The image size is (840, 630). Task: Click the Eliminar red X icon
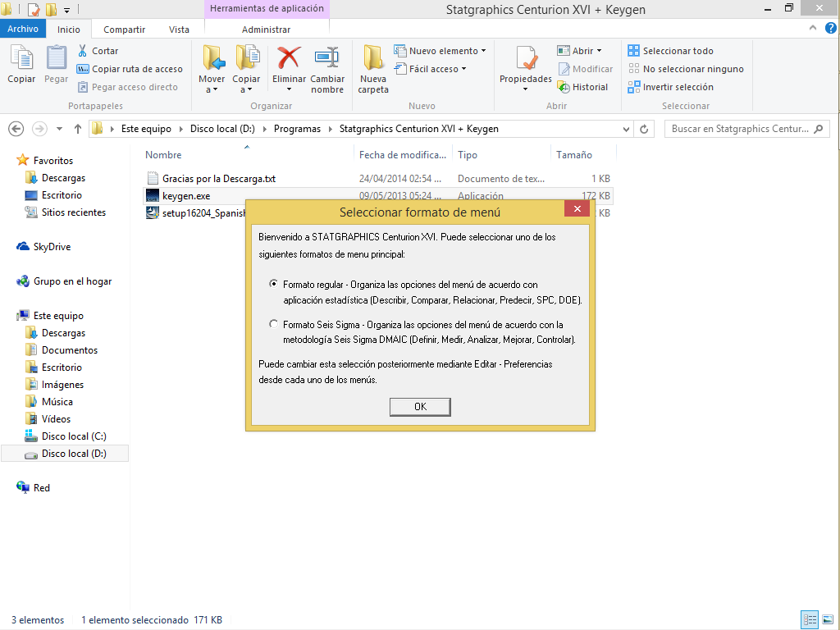[289, 58]
